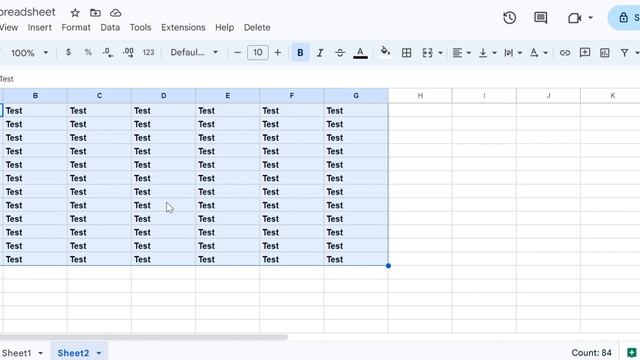The width and height of the screenshot is (640, 360).
Task: Select column K header
Action: point(612,96)
